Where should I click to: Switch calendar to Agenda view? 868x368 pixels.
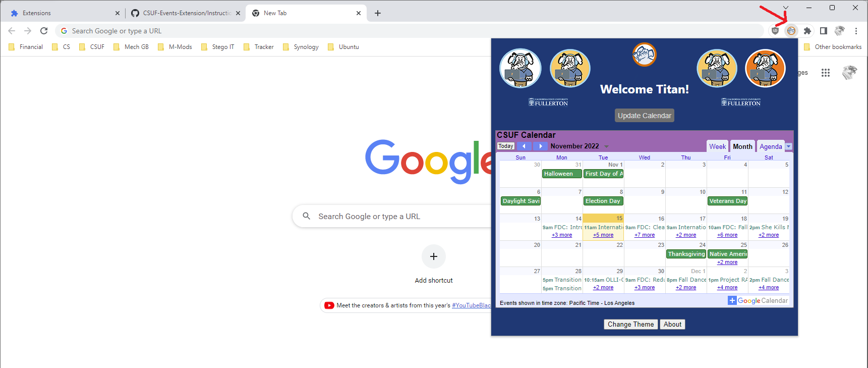coord(771,146)
